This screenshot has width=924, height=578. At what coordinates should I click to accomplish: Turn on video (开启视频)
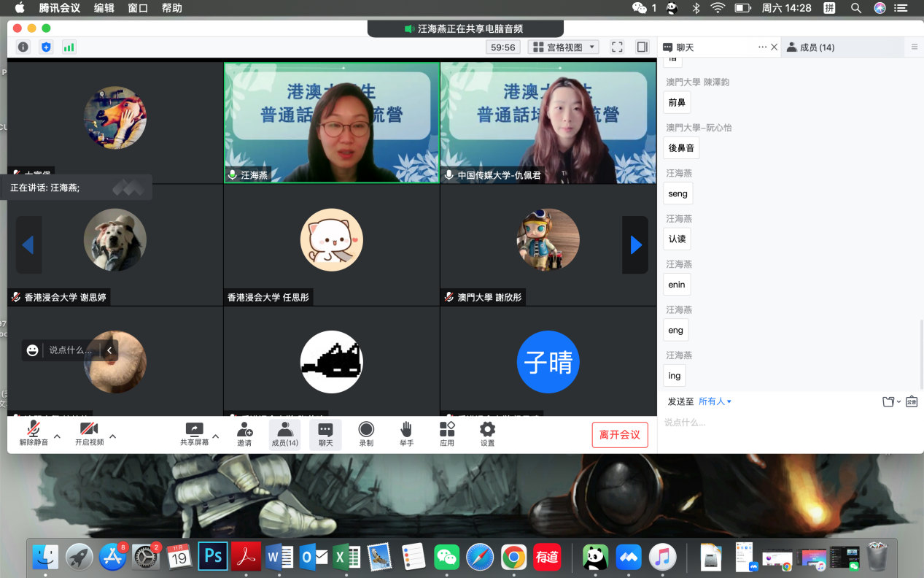coord(89,433)
